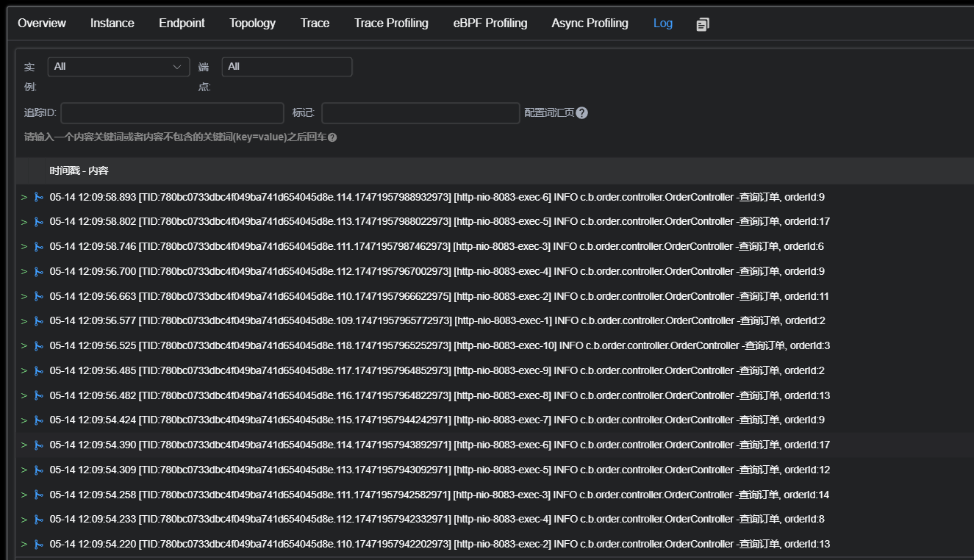Select the log text ending with orderId:6

[x=437, y=247]
